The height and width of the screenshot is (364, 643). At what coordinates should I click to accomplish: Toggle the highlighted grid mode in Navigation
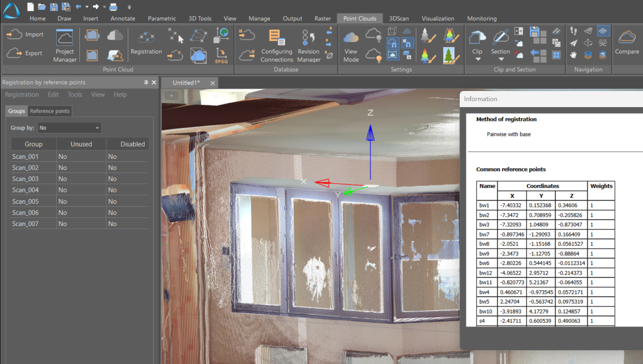coord(603,31)
